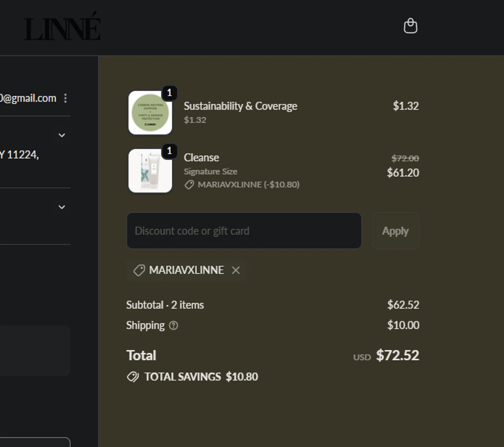This screenshot has height=447, width=504.
Task: Click the Subtotal · 2 items label
Action: [x=165, y=305]
